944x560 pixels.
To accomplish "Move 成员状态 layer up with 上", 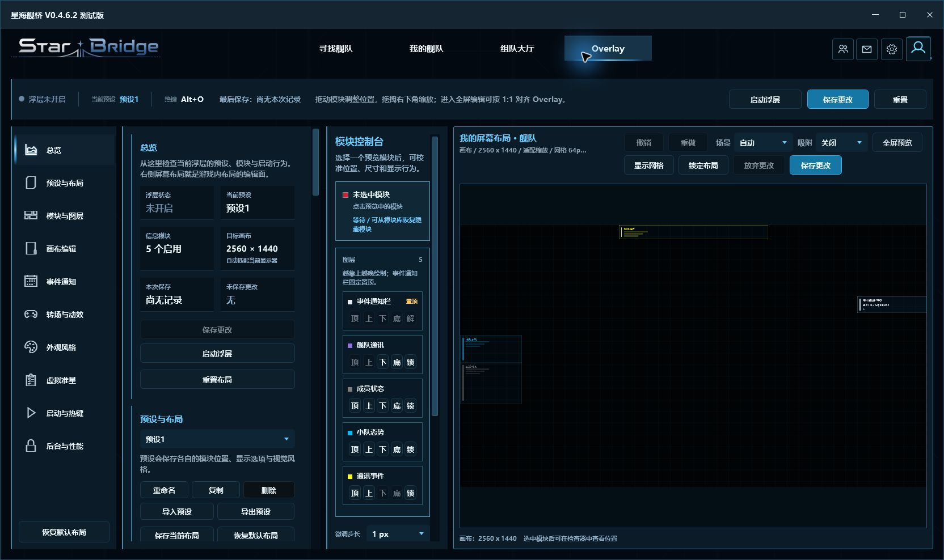I will [369, 406].
